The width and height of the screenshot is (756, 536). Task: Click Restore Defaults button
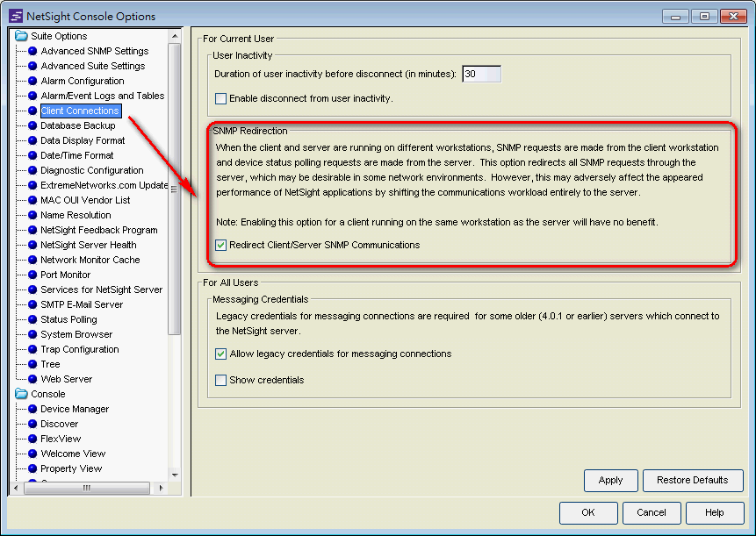click(693, 480)
